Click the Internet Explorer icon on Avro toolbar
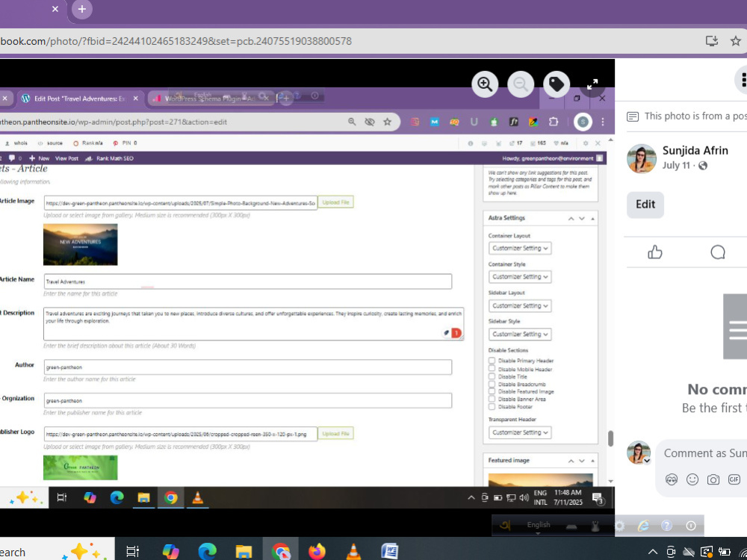Viewport: 747px width, 560px height. click(x=643, y=526)
